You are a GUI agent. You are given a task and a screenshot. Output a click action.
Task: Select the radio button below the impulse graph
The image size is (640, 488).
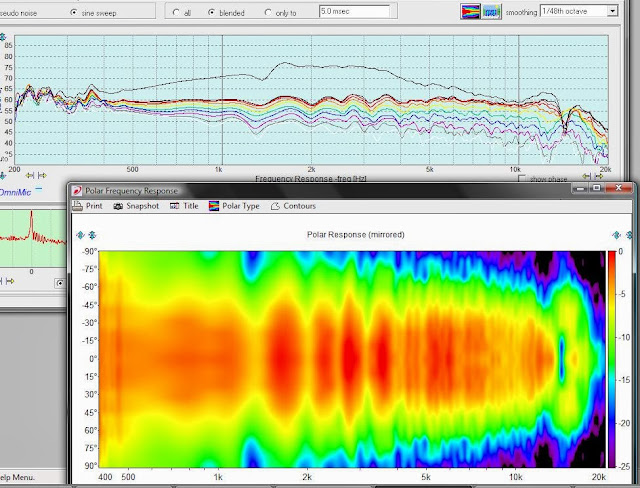pyautogui.click(x=60, y=283)
